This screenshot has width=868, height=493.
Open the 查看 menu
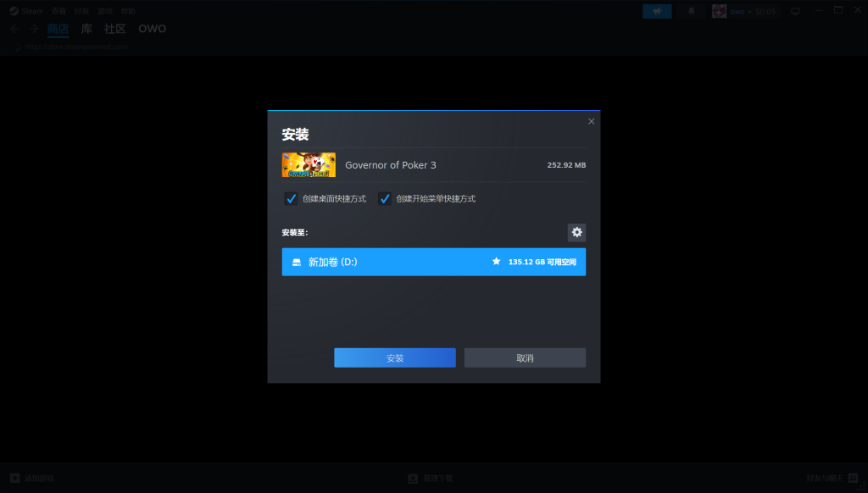tap(58, 11)
